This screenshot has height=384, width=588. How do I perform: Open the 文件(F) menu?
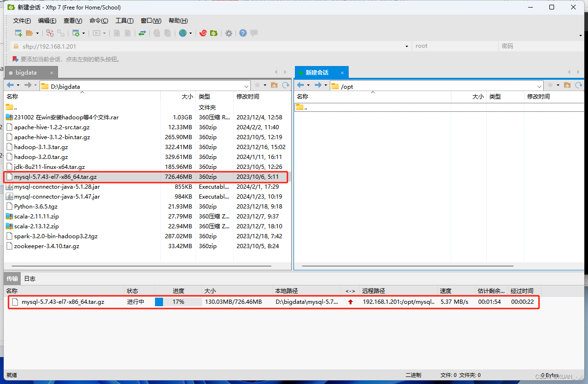[22, 21]
